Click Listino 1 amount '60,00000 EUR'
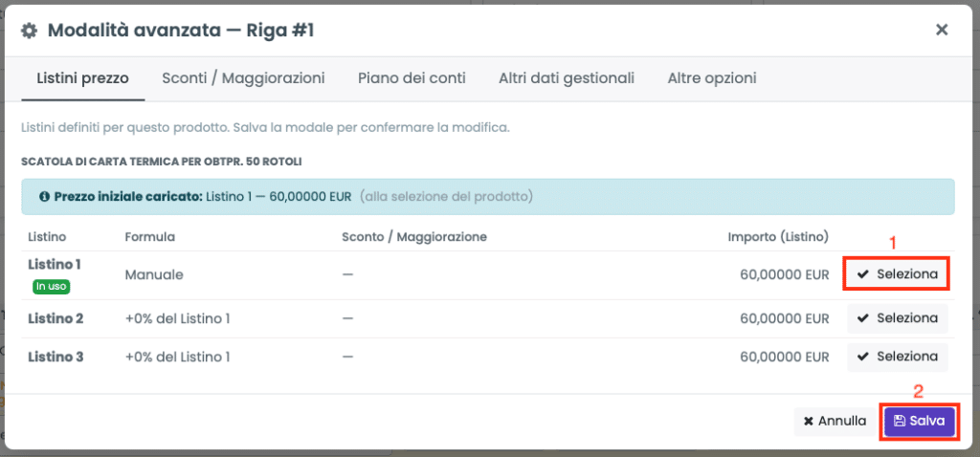The width and height of the screenshot is (980, 457). (785, 274)
